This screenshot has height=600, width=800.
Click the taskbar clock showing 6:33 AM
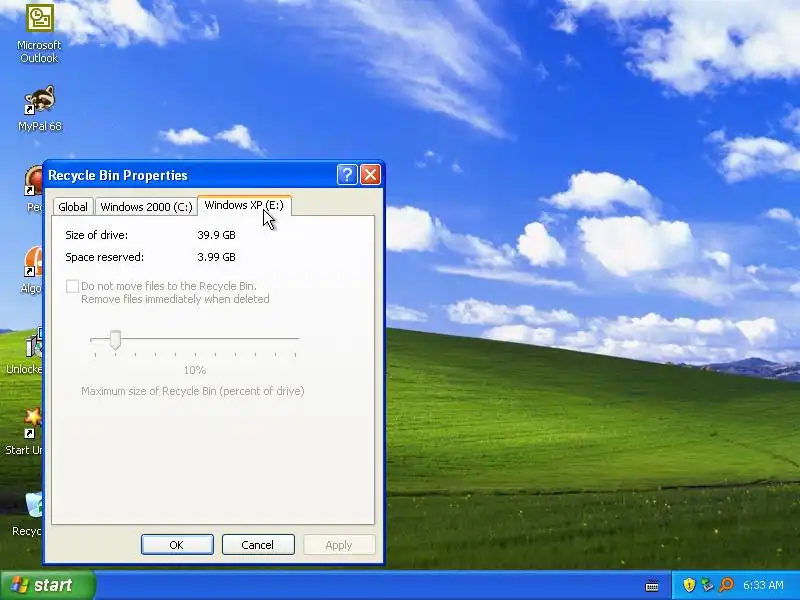[x=763, y=585]
